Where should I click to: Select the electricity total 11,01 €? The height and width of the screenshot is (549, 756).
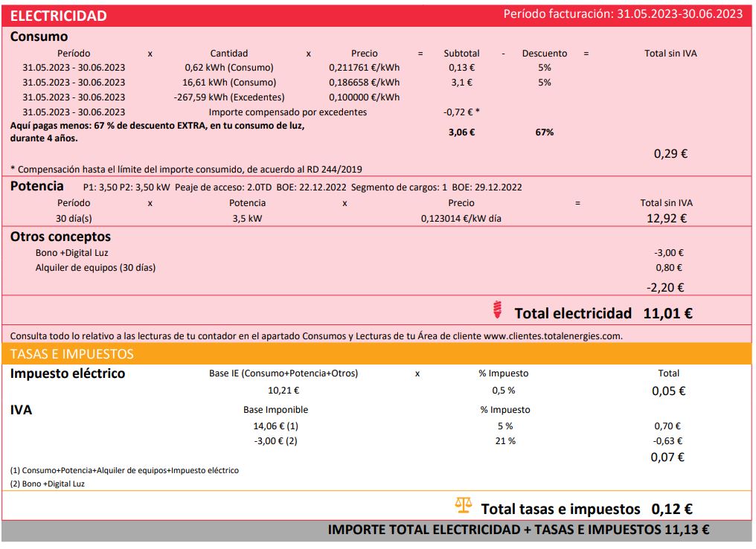668,314
